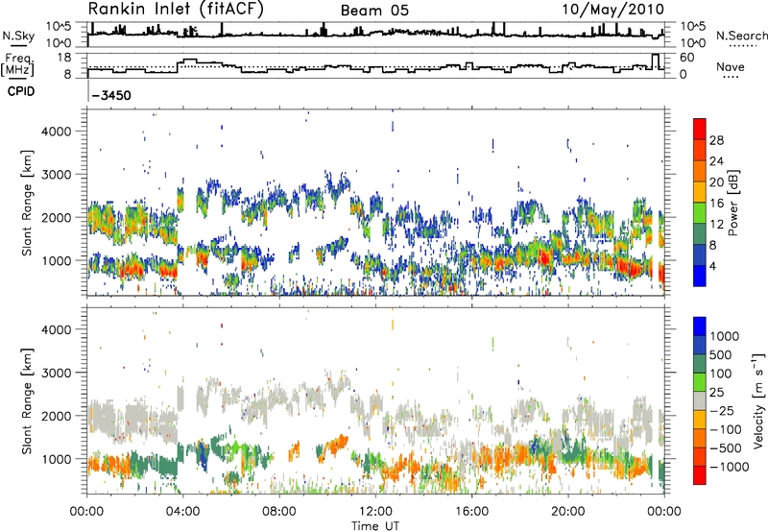Click the '4' label on power colorbar

[x=712, y=267]
